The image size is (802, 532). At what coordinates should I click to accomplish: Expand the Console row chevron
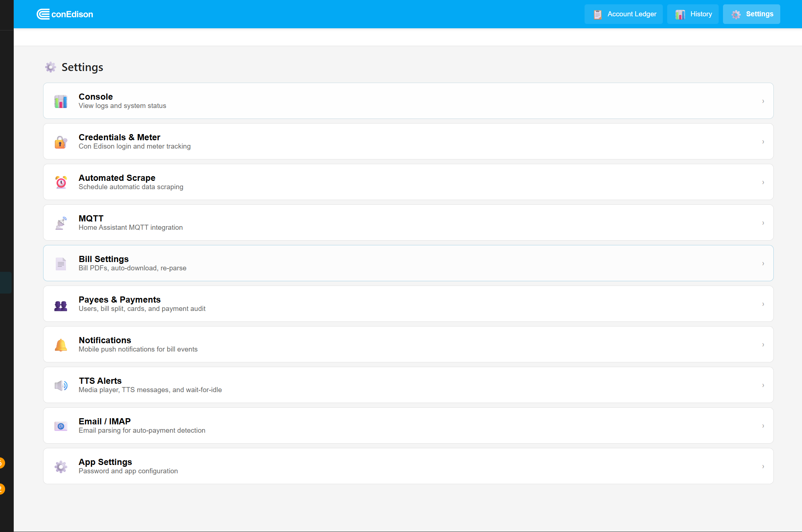[763, 101]
